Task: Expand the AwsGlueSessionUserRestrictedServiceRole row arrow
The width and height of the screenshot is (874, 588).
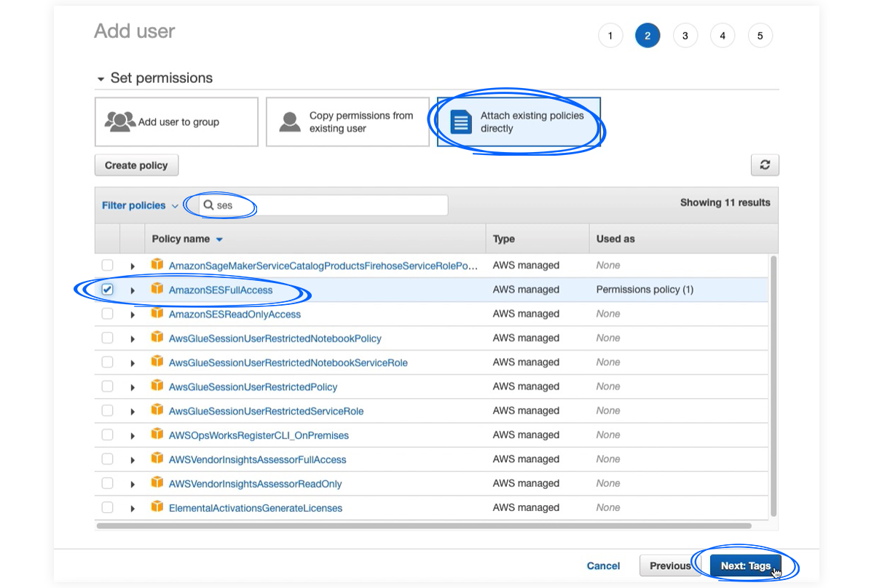Action: point(133,411)
